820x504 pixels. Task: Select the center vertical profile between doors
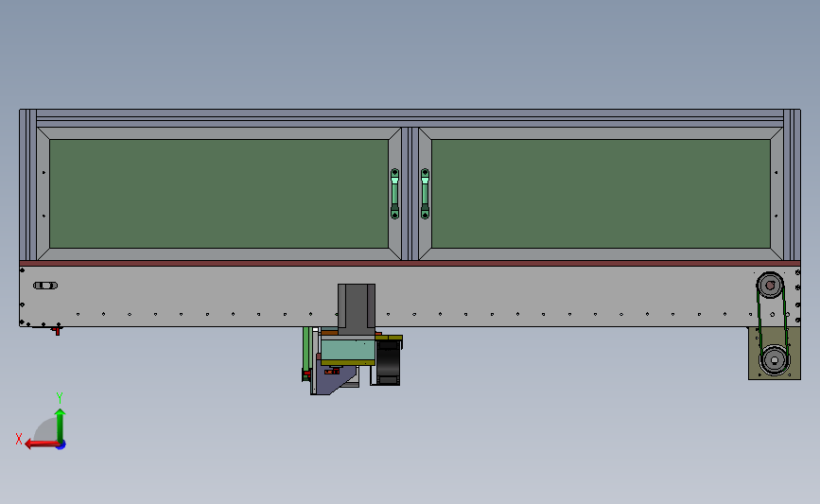(x=410, y=194)
